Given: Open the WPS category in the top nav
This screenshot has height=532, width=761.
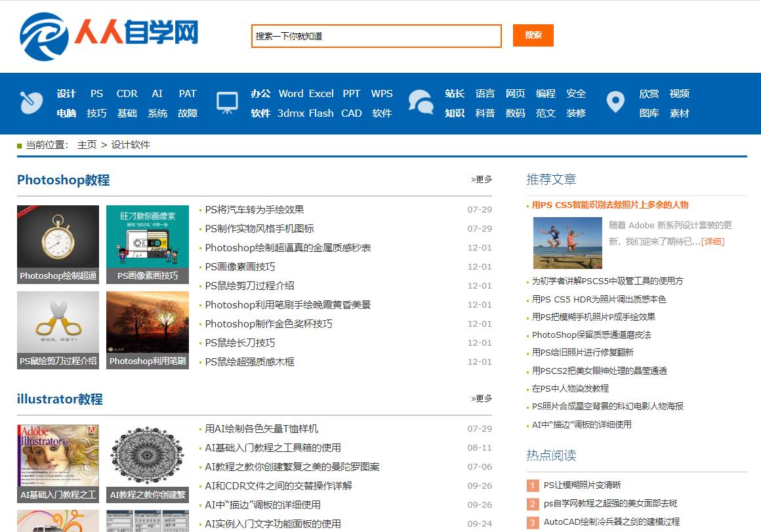Looking at the screenshot, I should [x=382, y=94].
